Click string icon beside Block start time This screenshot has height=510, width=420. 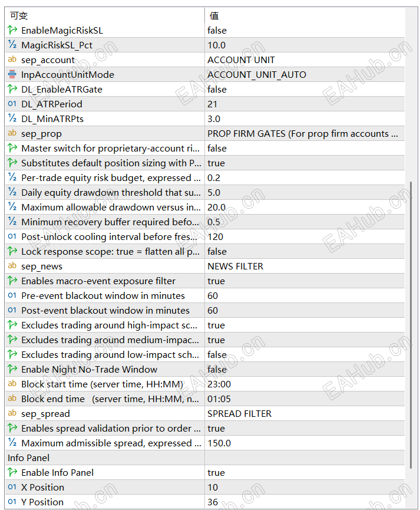point(12,384)
